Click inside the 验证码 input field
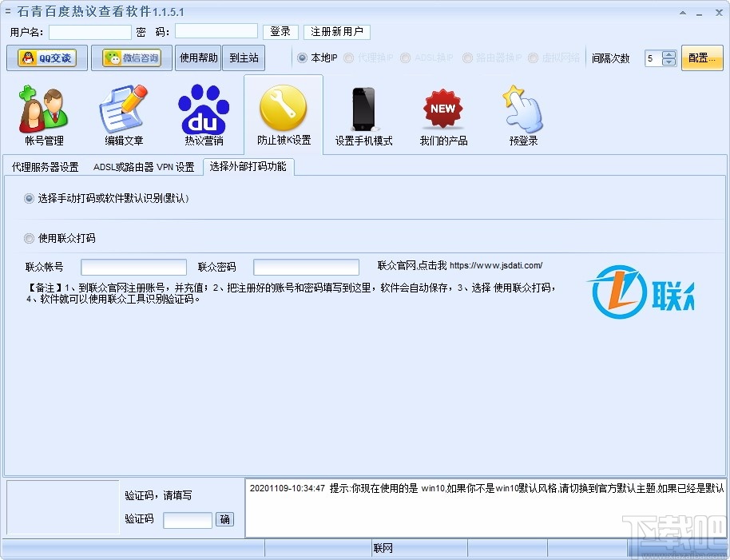 [187, 519]
